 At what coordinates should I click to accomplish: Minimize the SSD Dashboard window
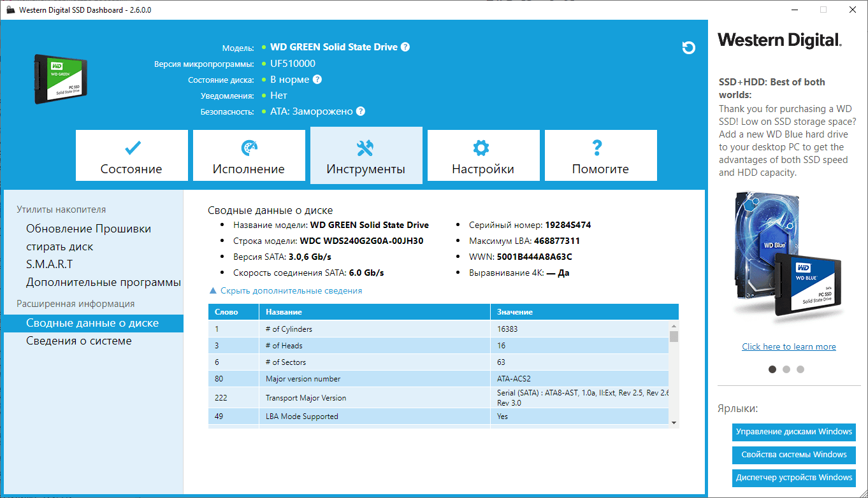tap(794, 10)
